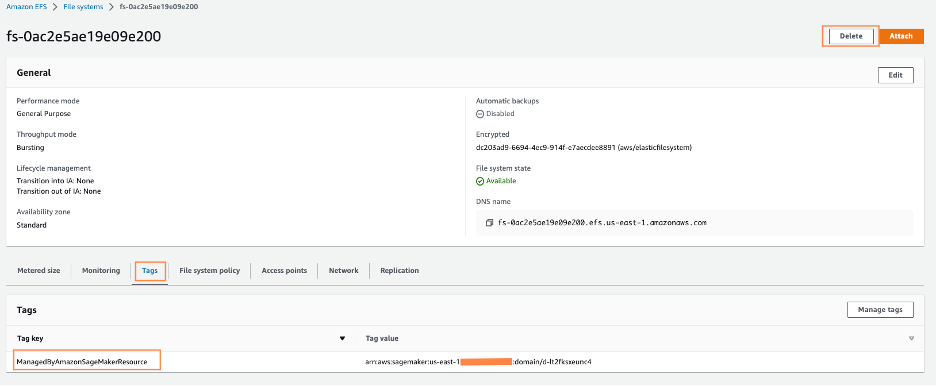The width and height of the screenshot is (936, 386).
Task: Open the Network tab
Action: pyautogui.click(x=344, y=271)
